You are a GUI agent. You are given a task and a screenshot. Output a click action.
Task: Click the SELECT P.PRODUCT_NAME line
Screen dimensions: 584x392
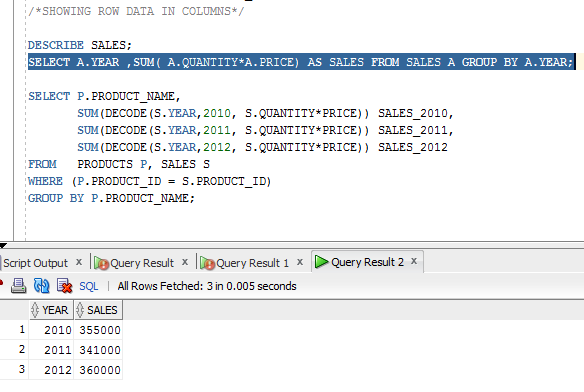[104, 96]
